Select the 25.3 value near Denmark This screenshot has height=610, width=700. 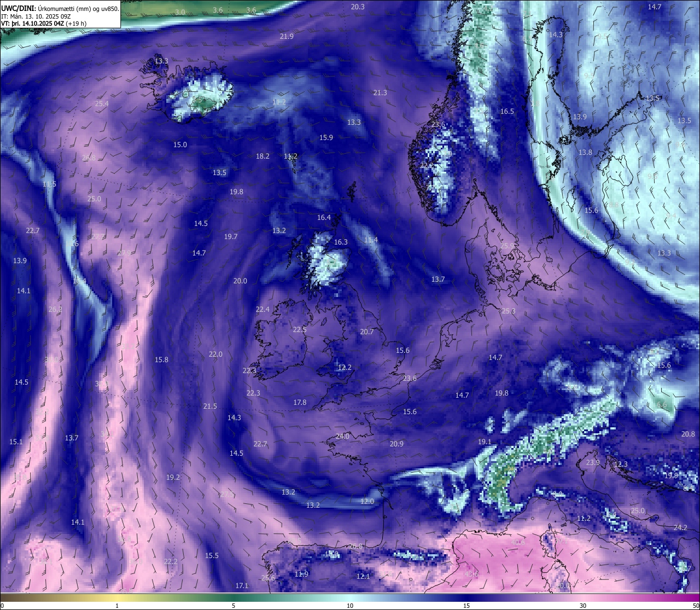click(509, 311)
